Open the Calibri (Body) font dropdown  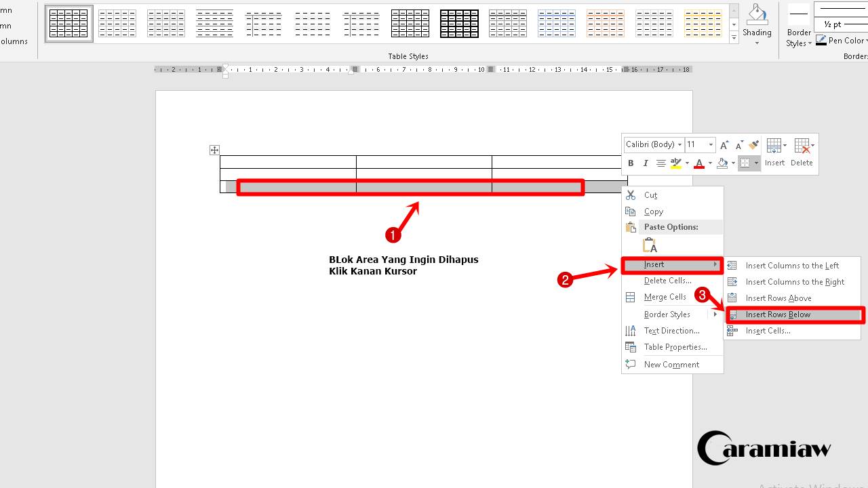(x=679, y=144)
